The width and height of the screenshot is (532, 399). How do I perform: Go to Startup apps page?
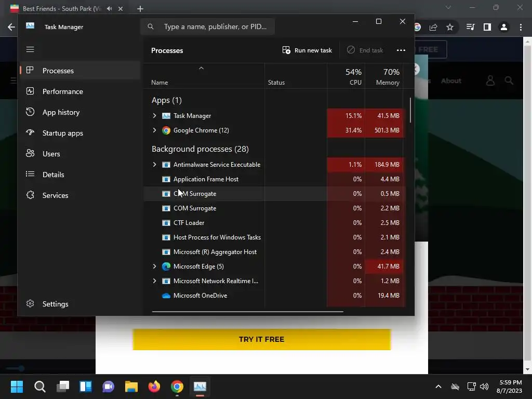coord(80,133)
